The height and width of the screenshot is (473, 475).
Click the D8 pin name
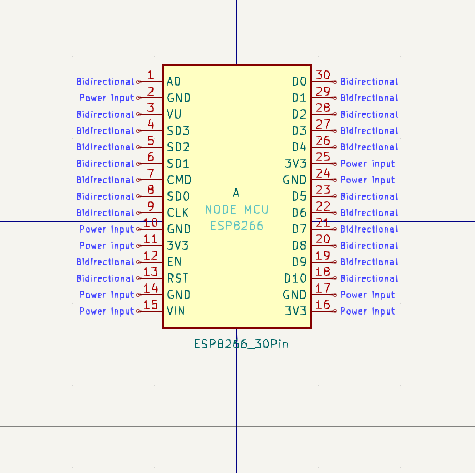click(x=299, y=246)
